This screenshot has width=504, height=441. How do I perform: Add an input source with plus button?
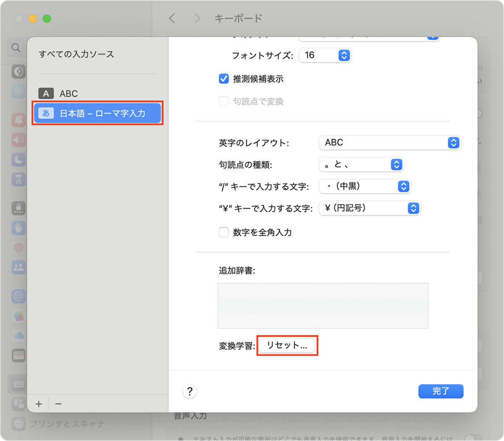(39, 404)
